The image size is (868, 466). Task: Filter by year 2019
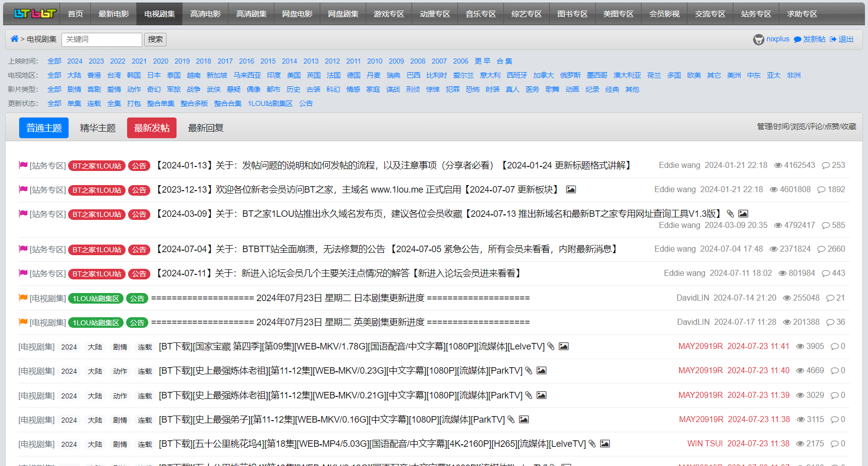coord(182,61)
